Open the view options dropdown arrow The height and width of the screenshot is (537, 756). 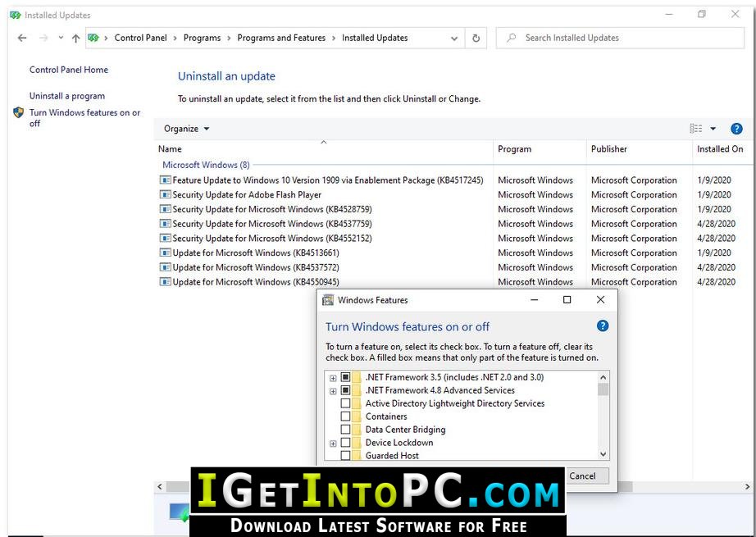713,129
